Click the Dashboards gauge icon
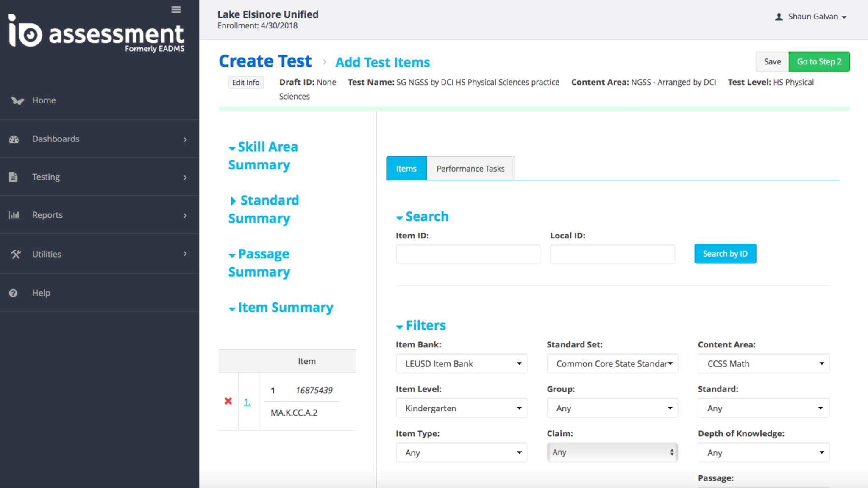Viewport: 868px width, 488px height. coord(14,139)
